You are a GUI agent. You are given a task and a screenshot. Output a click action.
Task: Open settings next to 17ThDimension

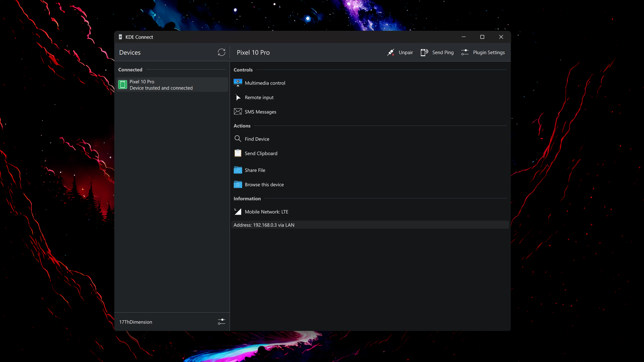222,322
